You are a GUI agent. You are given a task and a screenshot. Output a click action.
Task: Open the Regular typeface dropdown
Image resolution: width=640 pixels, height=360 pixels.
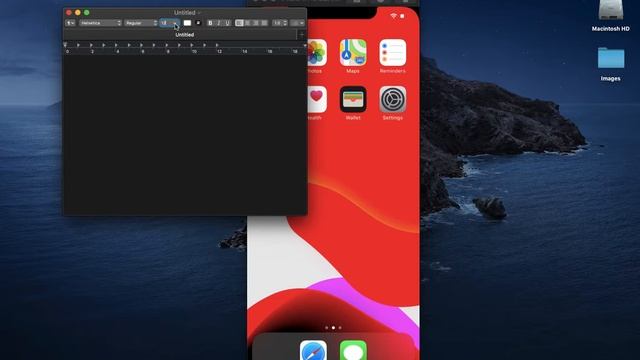click(x=141, y=23)
